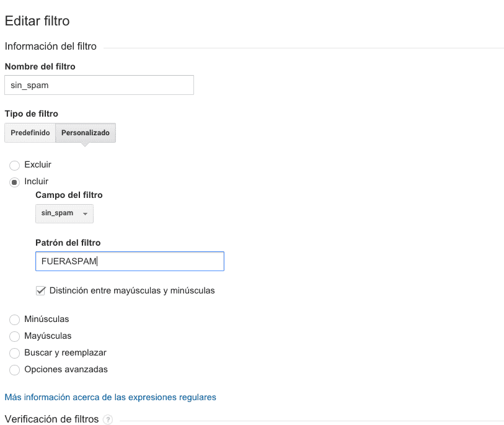The image size is (504, 425).
Task: Open the Campo del filtro dropdown
Action: [x=64, y=213]
